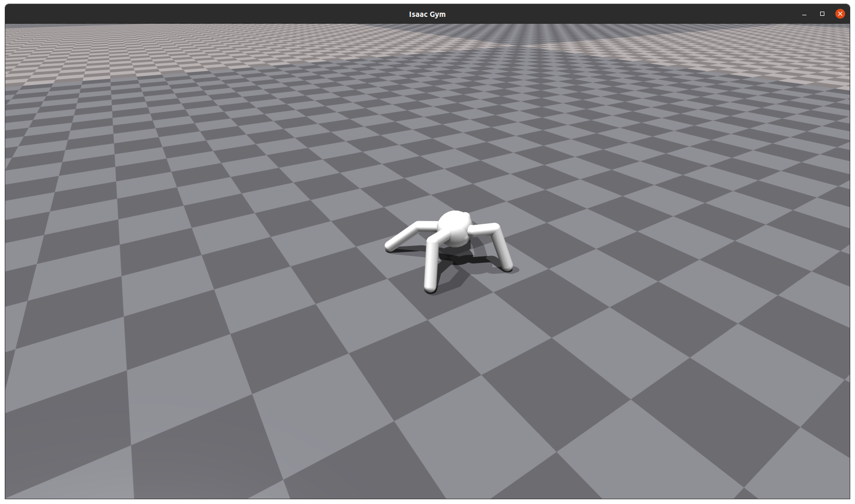
Task: Close the Isaac Gym window
Action: tap(840, 14)
